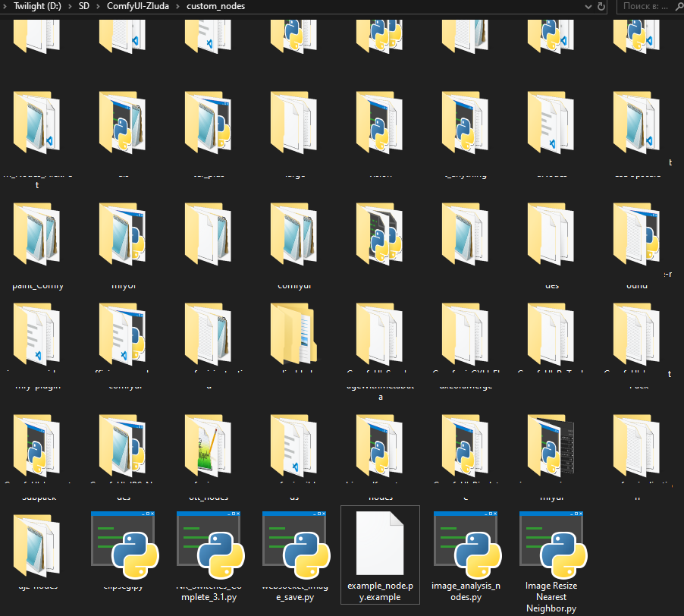The height and width of the screenshot is (616, 684).
Task: Select the example_node.py.example blank file
Action: [x=380, y=555]
